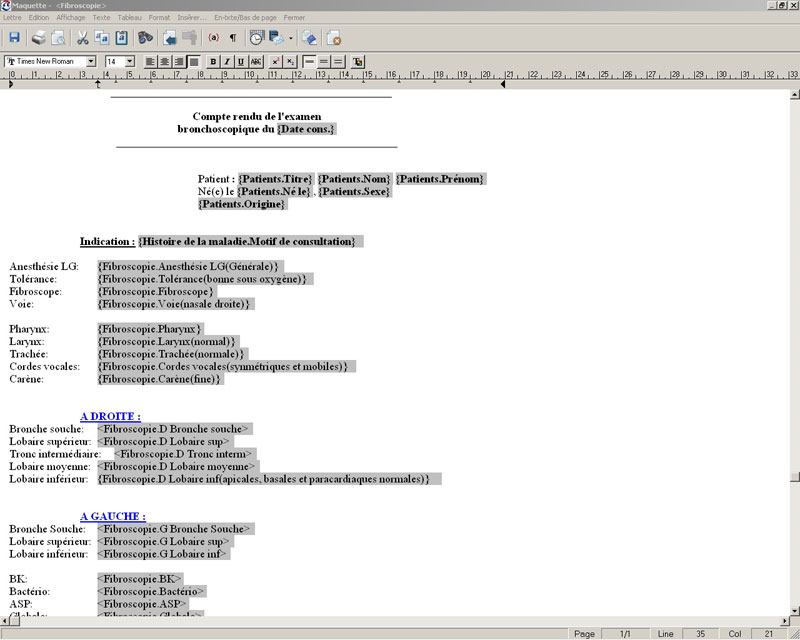Print the document using the printer icon

[39, 37]
